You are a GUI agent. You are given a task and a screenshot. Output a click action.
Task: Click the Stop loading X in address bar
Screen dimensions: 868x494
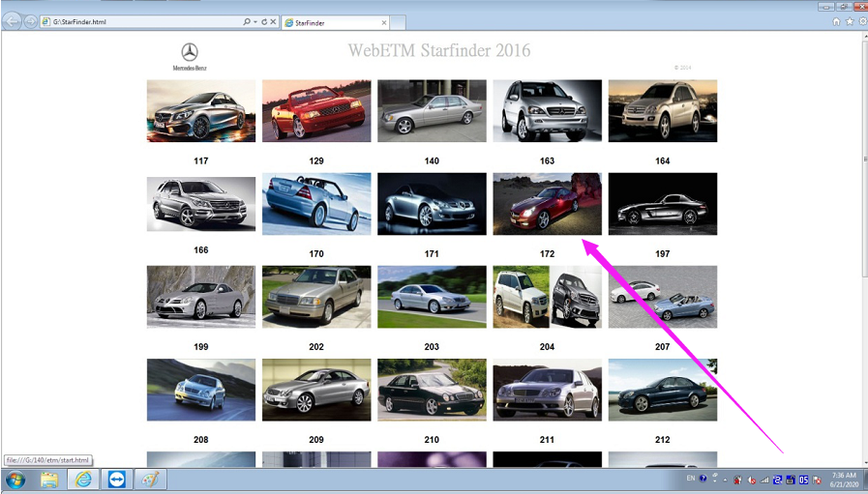pos(273,21)
